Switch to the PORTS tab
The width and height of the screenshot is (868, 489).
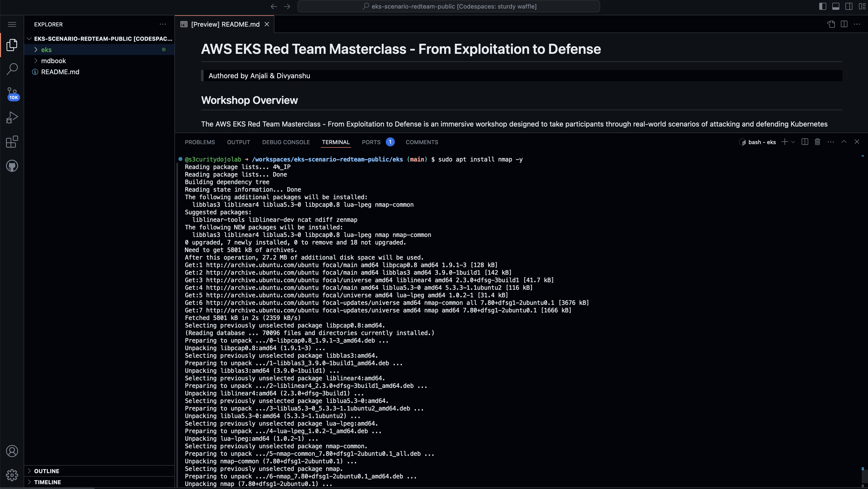pyautogui.click(x=371, y=142)
